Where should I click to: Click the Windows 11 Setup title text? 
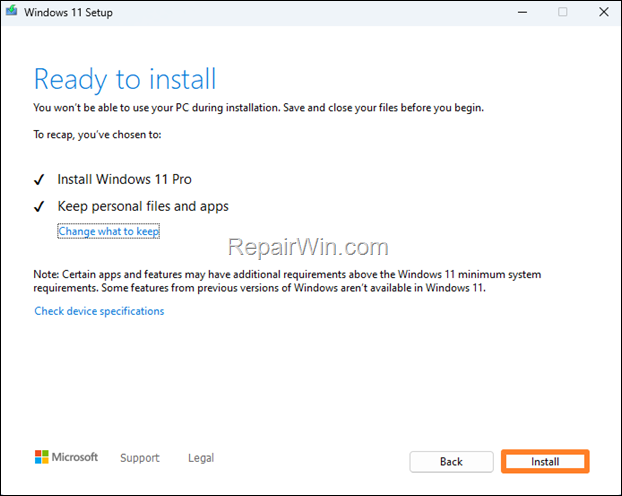pos(68,12)
